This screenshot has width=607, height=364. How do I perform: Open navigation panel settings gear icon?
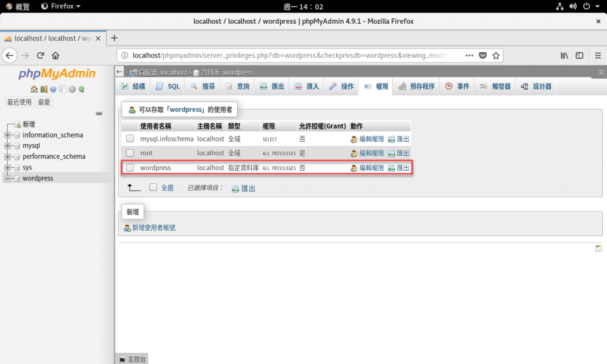72,90
